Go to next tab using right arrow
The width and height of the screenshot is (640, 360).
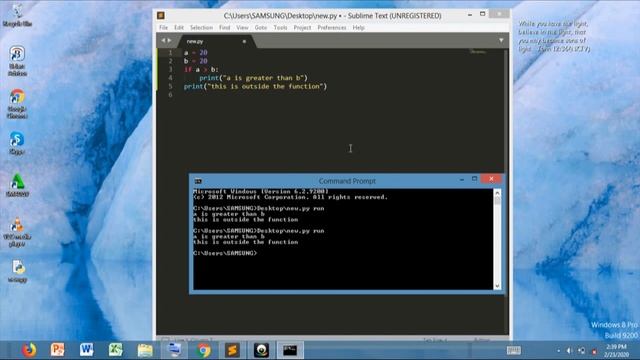[169, 40]
